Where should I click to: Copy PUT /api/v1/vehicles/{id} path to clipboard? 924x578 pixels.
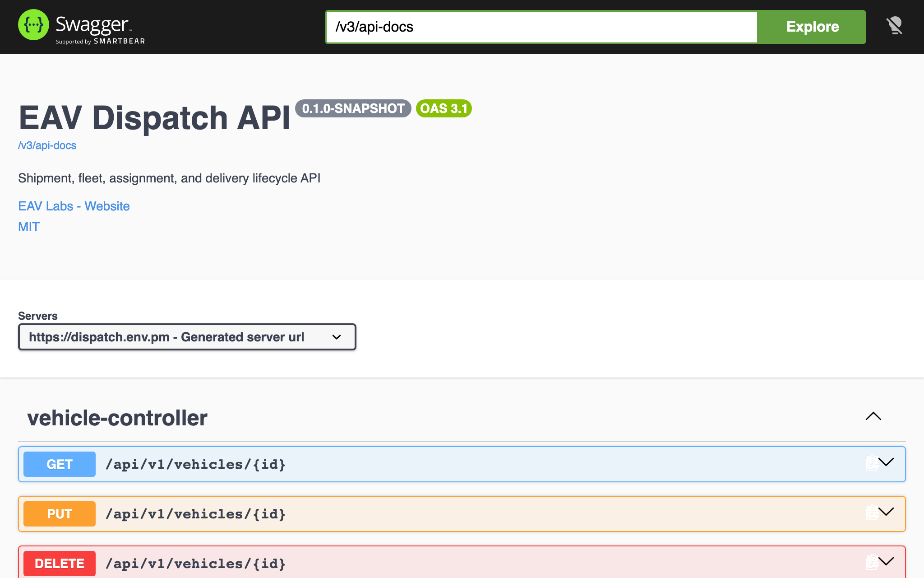click(871, 513)
